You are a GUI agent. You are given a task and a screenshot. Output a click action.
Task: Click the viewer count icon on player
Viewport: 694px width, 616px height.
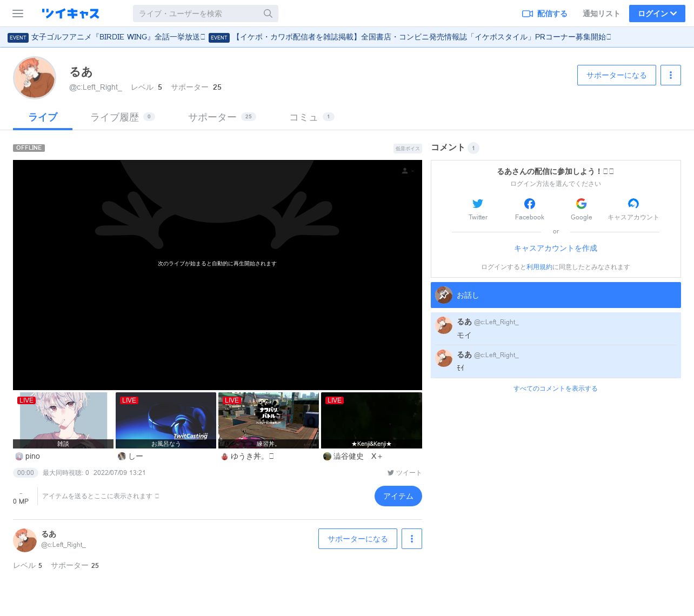click(x=405, y=171)
